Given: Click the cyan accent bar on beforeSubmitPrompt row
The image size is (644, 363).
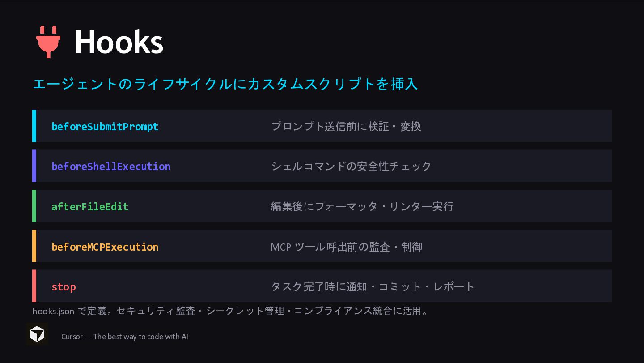Looking at the screenshot, I should tap(34, 126).
